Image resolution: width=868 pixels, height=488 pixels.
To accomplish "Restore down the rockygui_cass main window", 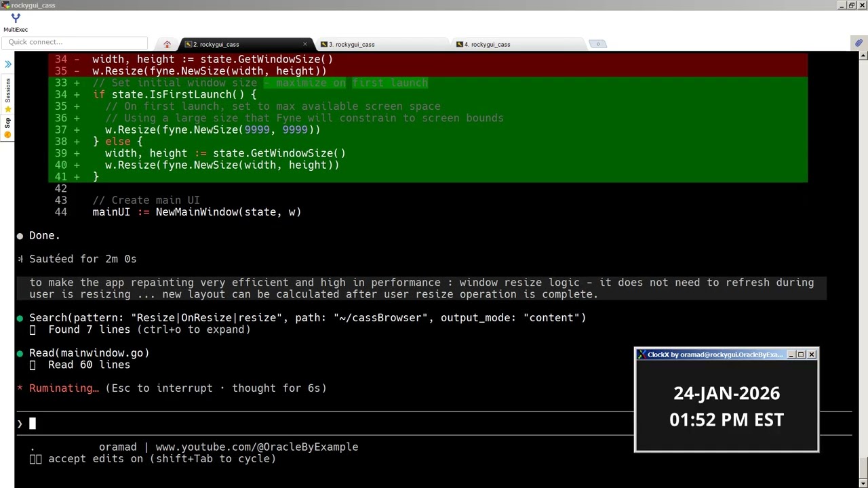I will [x=852, y=5].
